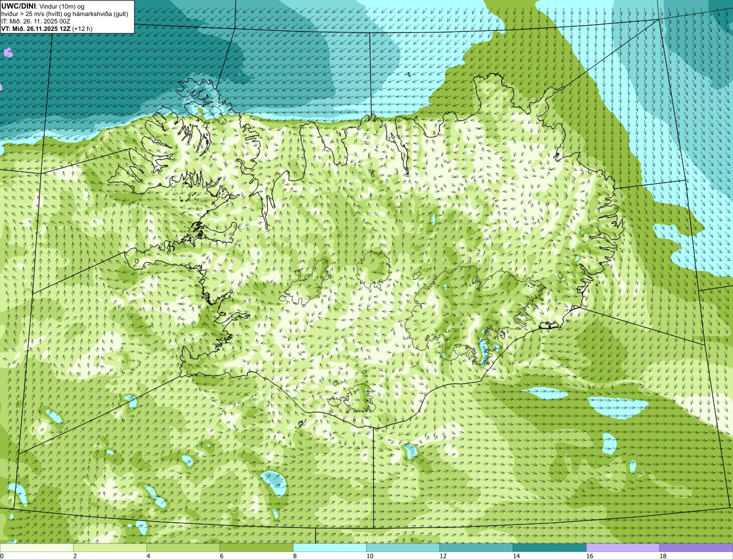Click the '16' label on the color scale
This screenshot has width=733, height=560.
590,556
